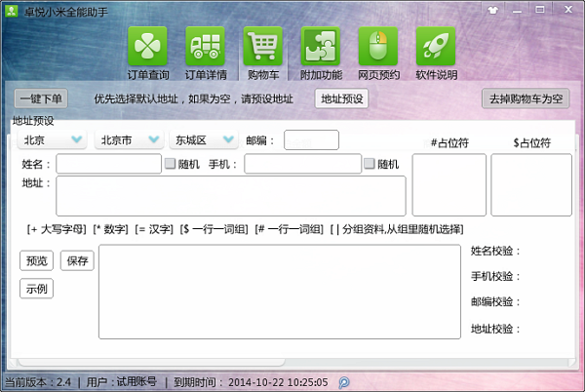The height and width of the screenshot is (392, 585).
Task: Click the [= 汉字] hint text
Action: [x=154, y=229]
